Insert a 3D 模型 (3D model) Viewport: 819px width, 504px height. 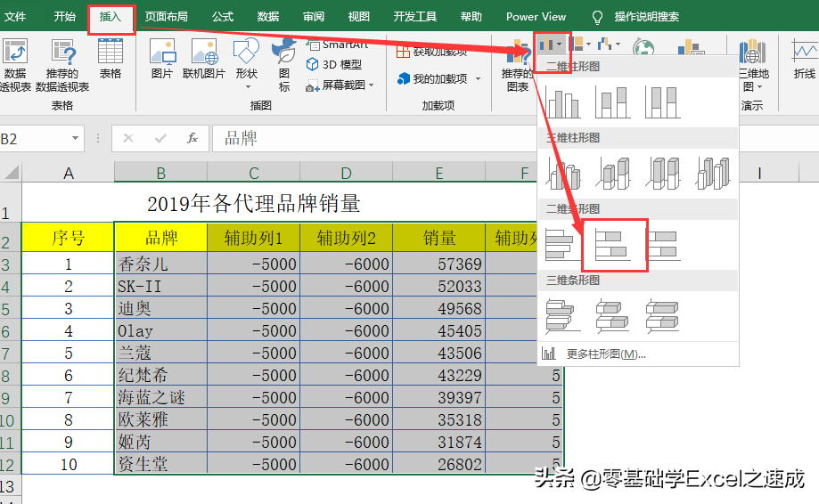click(334, 65)
